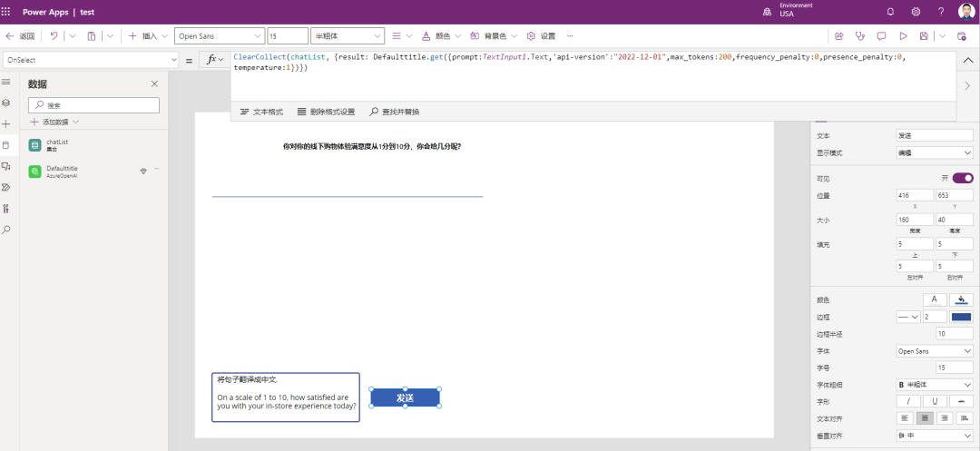Open the app checker stethoscope icon
The image size is (980, 451).
click(x=860, y=36)
